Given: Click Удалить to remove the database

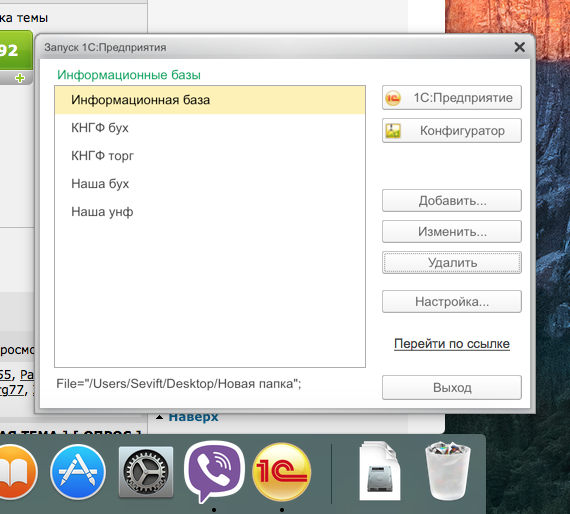Looking at the screenshot, I should tap(451, 262).
